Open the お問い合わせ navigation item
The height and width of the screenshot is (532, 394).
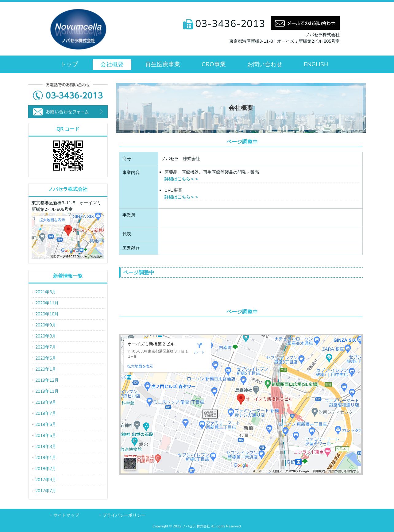(265, 64)
